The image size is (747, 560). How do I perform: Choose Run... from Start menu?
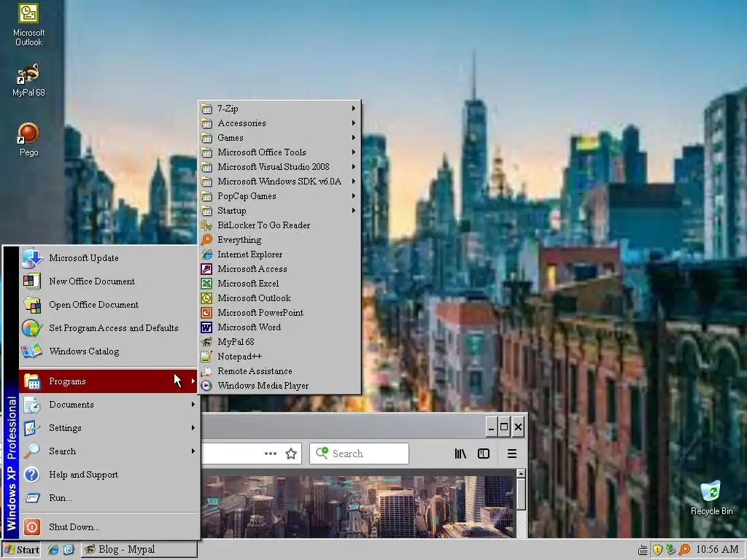point(108,498)
